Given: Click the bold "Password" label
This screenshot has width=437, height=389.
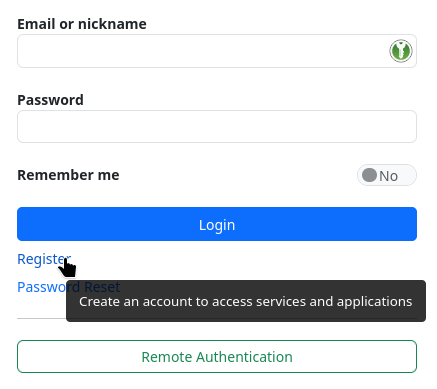Looking at the screenshot, I should click(50, 100).
